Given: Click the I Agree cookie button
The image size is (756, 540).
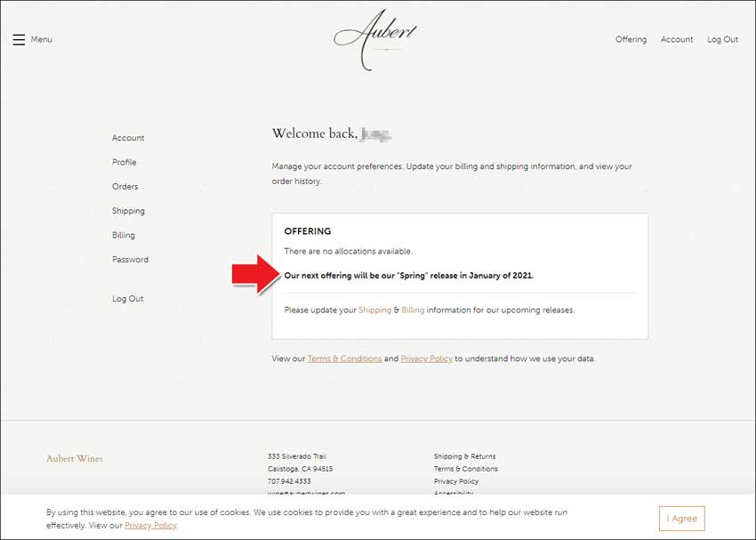Looking at the screenshot, I should click(x=682, y=519).
